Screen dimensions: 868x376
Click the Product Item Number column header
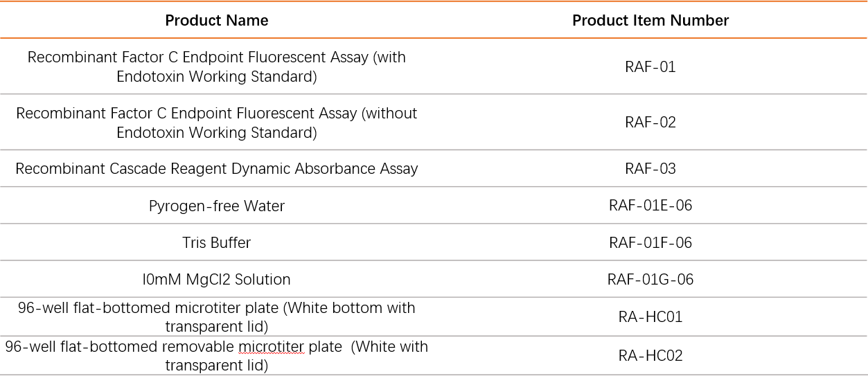tap(650, 21)
